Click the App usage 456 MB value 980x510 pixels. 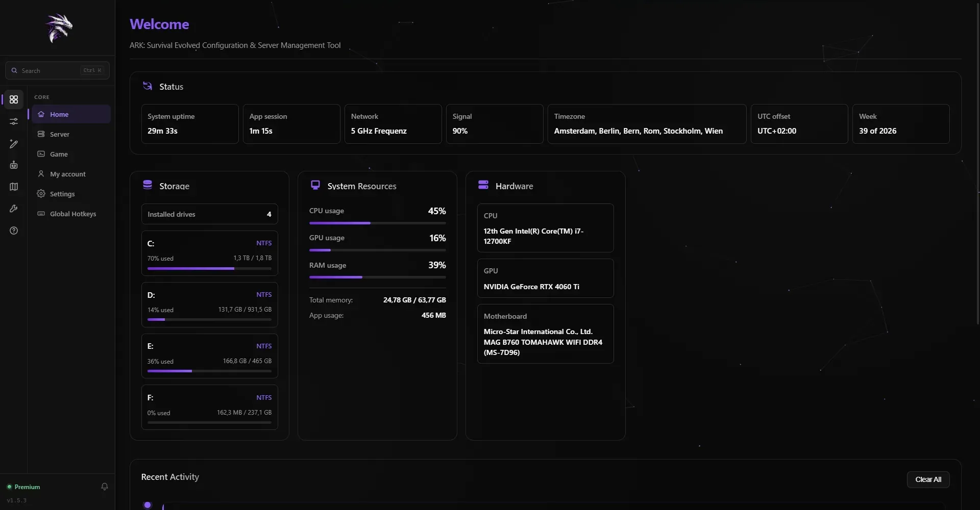pos(434,315)
